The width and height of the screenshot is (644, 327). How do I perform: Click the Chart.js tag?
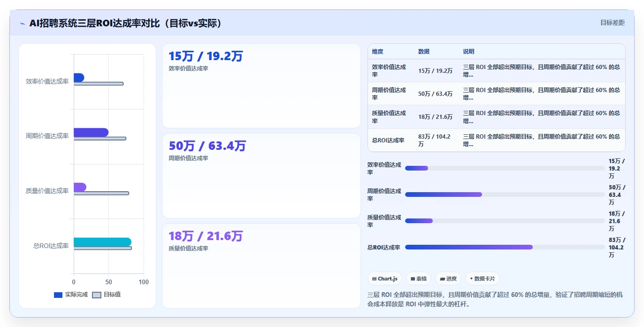(x=385, y=279)
